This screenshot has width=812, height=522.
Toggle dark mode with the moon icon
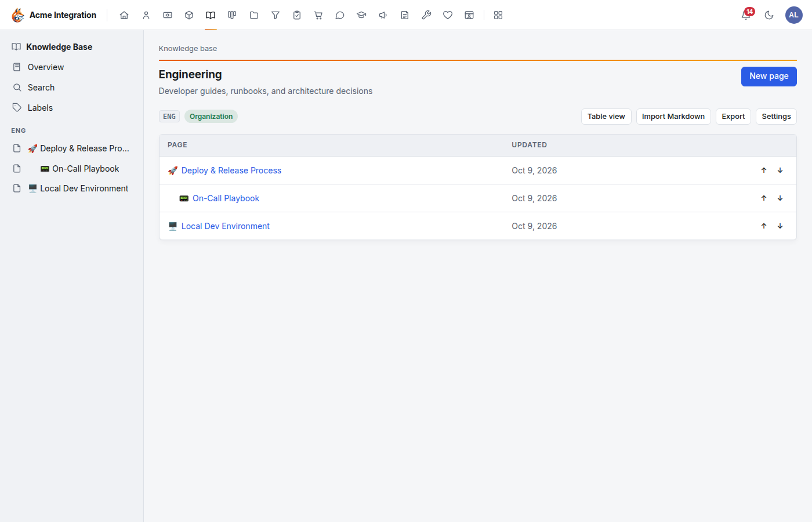pos(769,15)
